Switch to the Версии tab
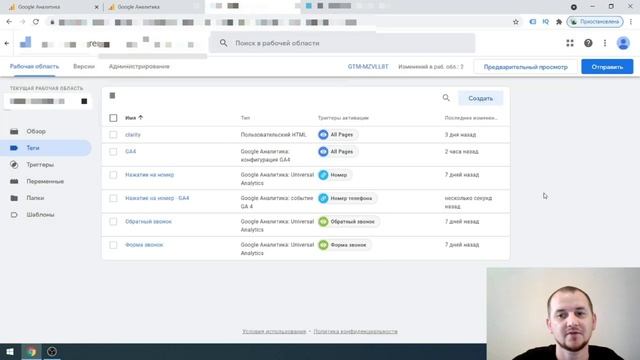The height and width of the screenshot is (360, 640). tap(84, 67)
